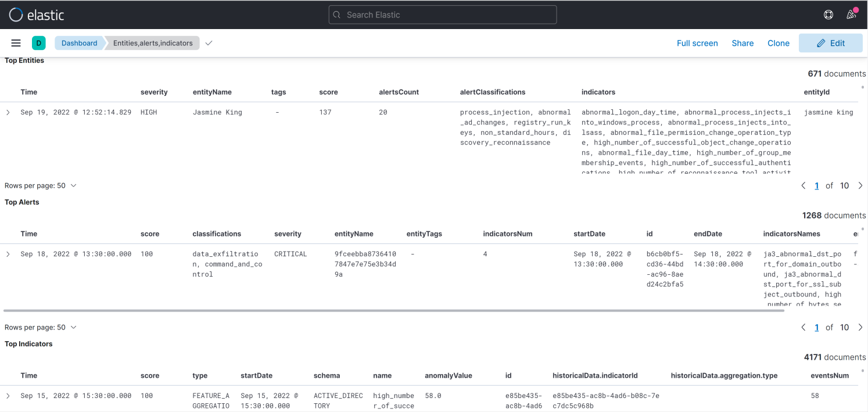Open the notifications bell
The height and width of the screenshot is (412, 868).
point(851,15)
